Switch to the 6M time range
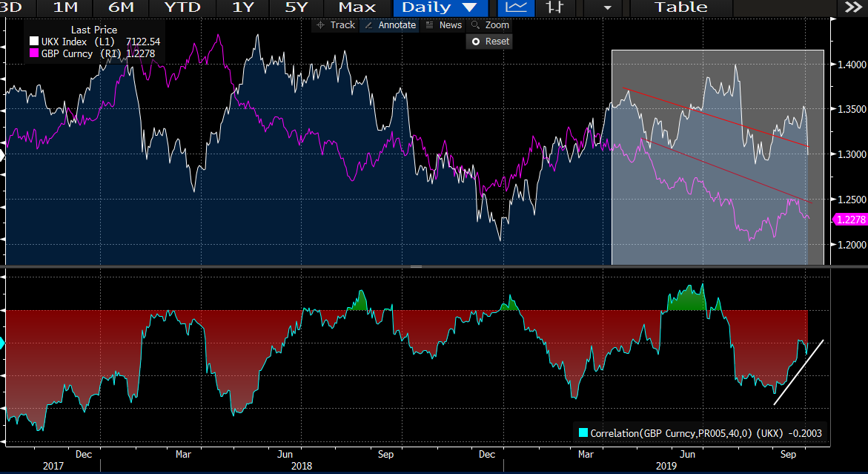Viewport: 868px width, 474px height. 122,7
